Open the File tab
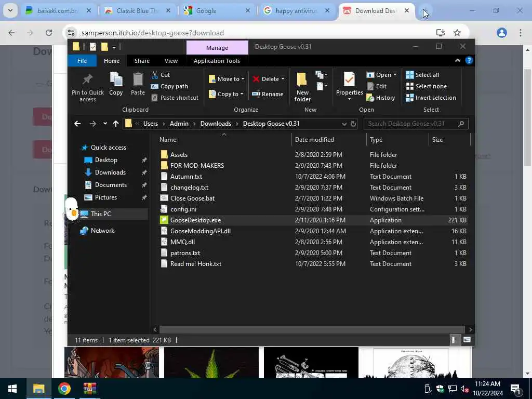Image resolution: width=532 pixels, height=399 pixels. [82, 61]
